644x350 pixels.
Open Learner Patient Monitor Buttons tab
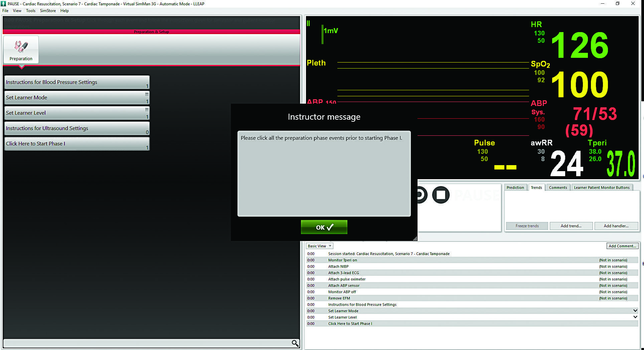(x=602, y=188)
